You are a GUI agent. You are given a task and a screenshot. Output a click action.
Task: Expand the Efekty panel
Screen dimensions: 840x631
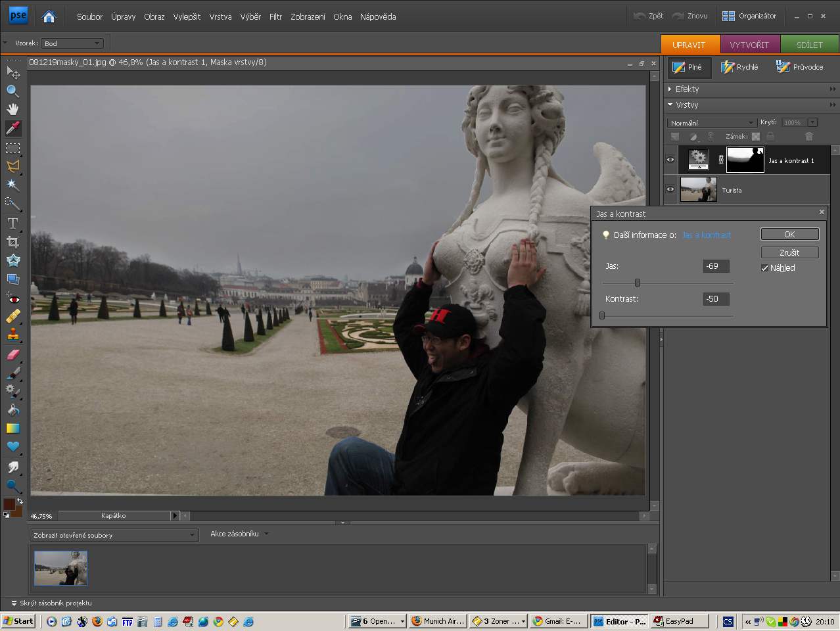687,89
